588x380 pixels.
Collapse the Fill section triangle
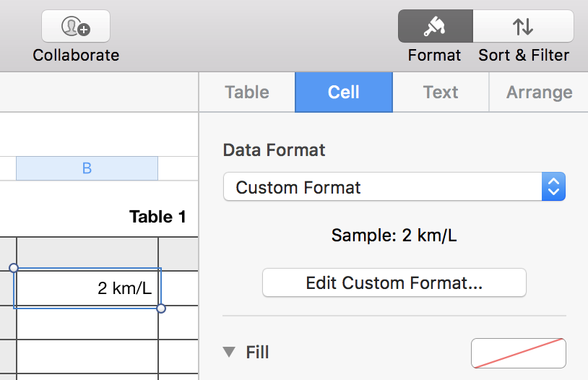(229, 353)
